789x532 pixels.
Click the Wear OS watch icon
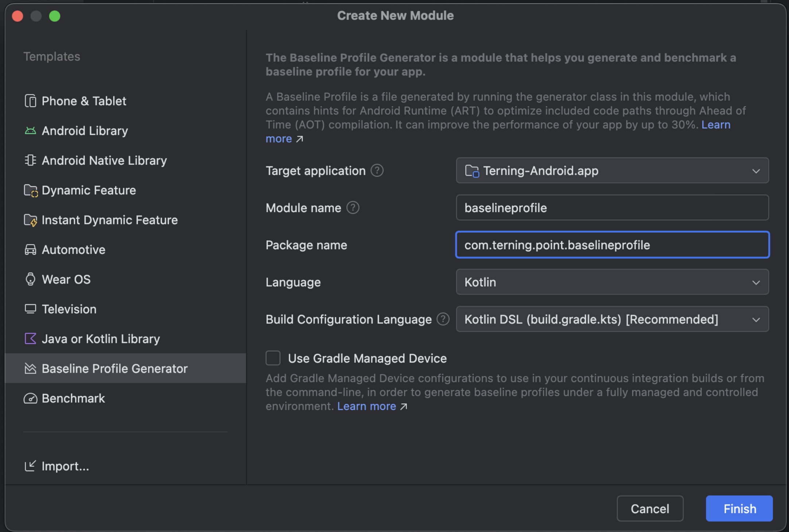30,279
